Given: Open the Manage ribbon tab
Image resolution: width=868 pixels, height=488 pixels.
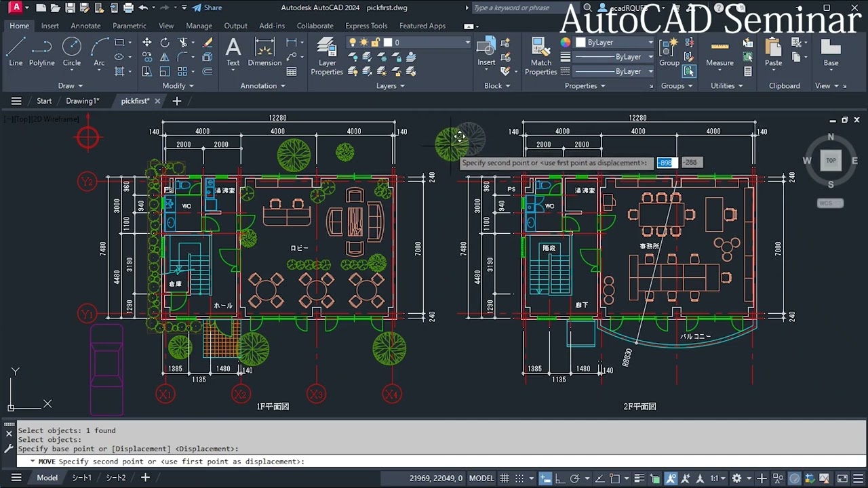Looking at the screenshot, I should [199, 26].
